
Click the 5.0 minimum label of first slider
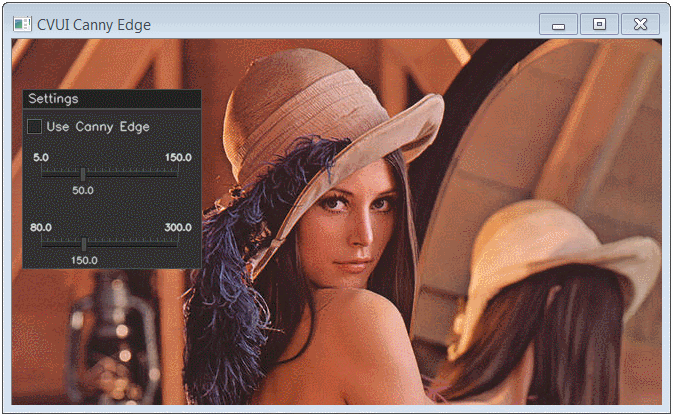point(41,158)
